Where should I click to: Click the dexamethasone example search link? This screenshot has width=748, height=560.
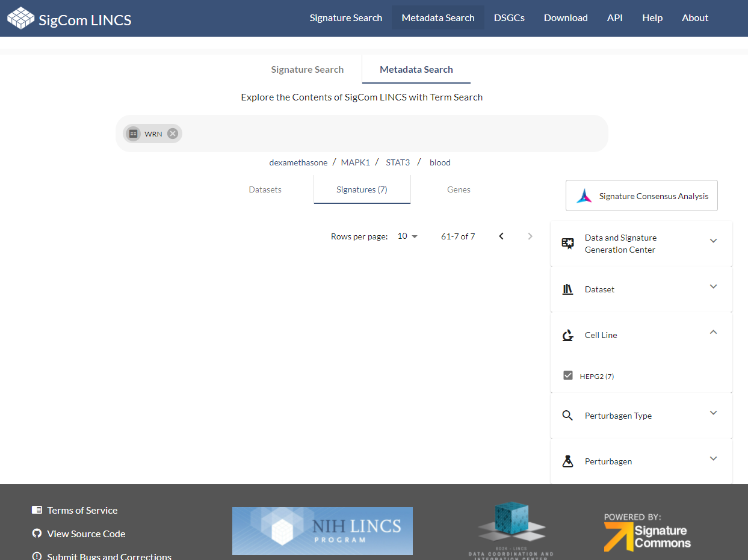(298, 162)
